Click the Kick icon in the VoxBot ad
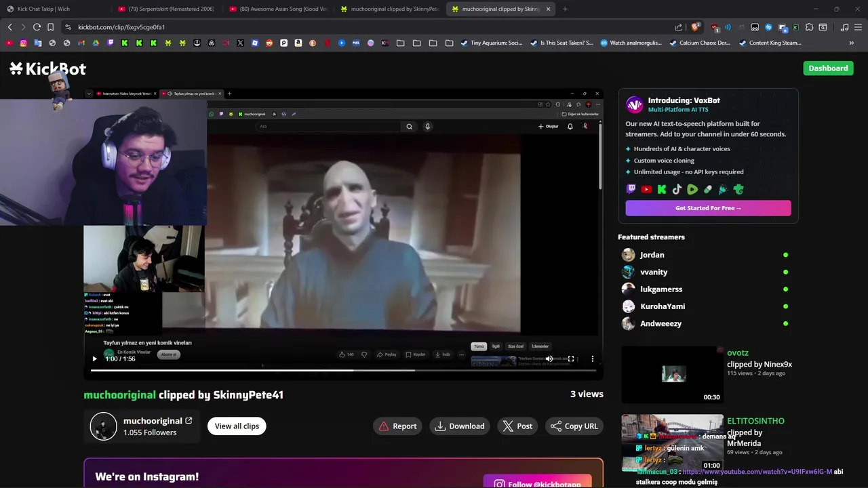 662,190
